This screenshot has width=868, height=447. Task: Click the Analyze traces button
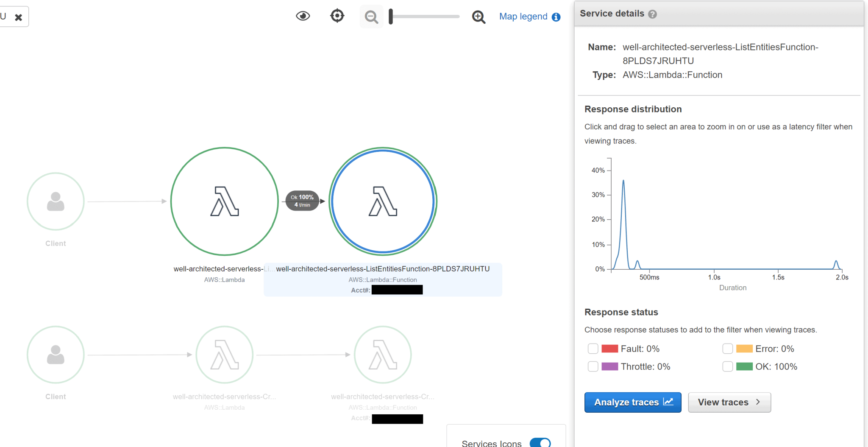(x=632, y=402)
